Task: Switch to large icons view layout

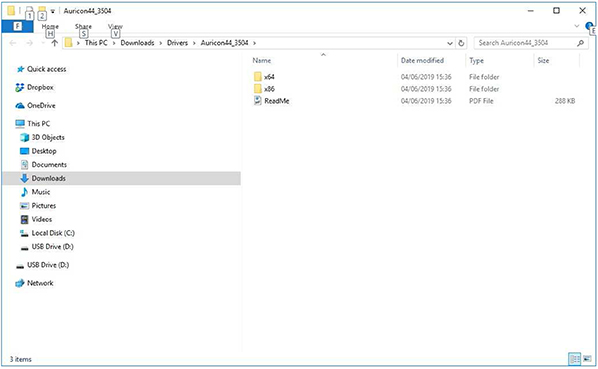Action: [587, 359]
